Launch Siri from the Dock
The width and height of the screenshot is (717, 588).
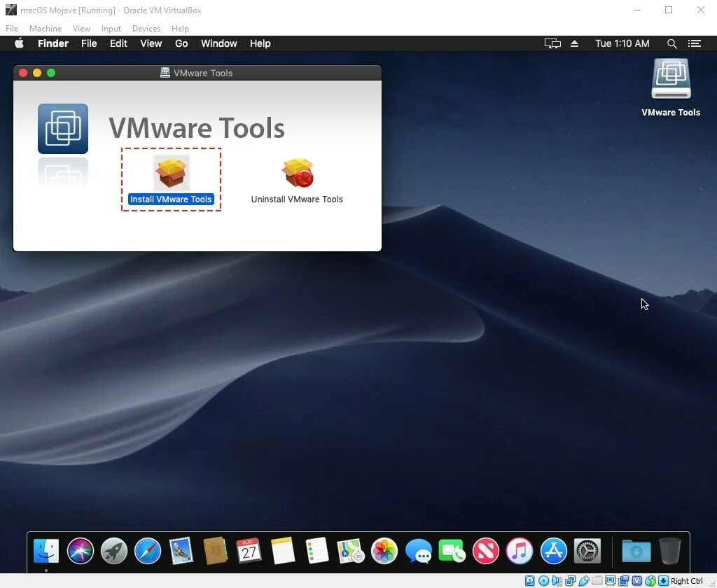(80, 550)
